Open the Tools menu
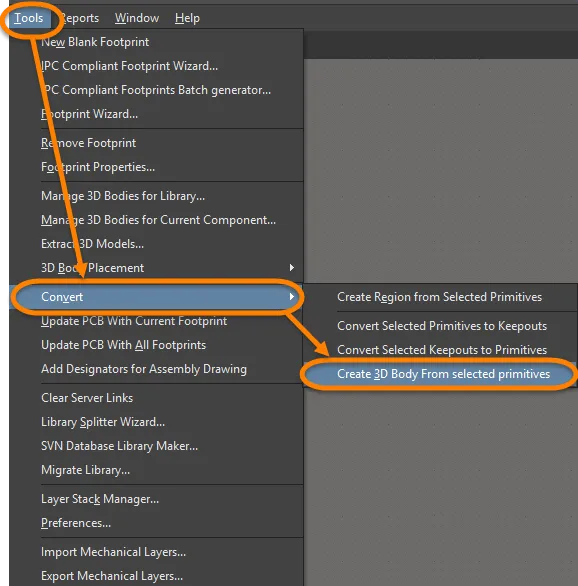The height and width of the screenshot is (586, 578). (29, 18)
